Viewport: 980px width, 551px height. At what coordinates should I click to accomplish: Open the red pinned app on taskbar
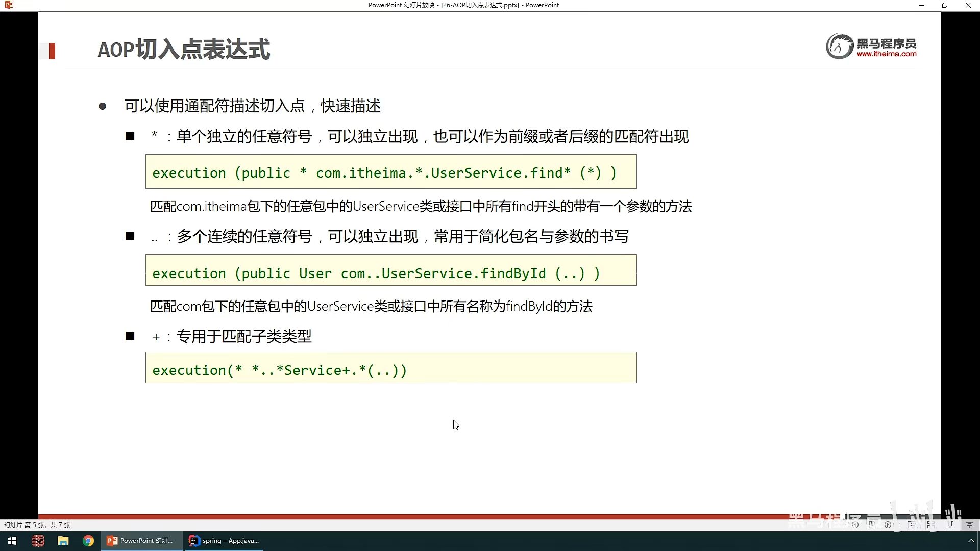coord(38,541)
